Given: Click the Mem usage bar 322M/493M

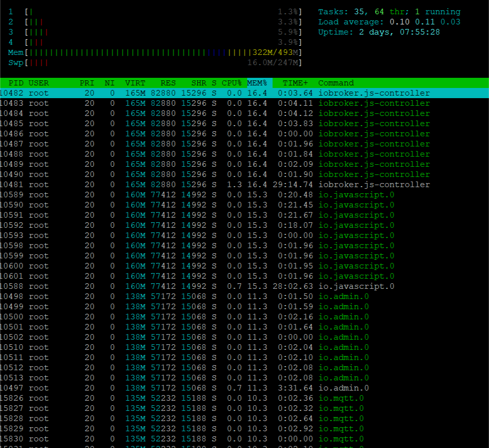Looking at the screenshot, I should click(155, 52).
